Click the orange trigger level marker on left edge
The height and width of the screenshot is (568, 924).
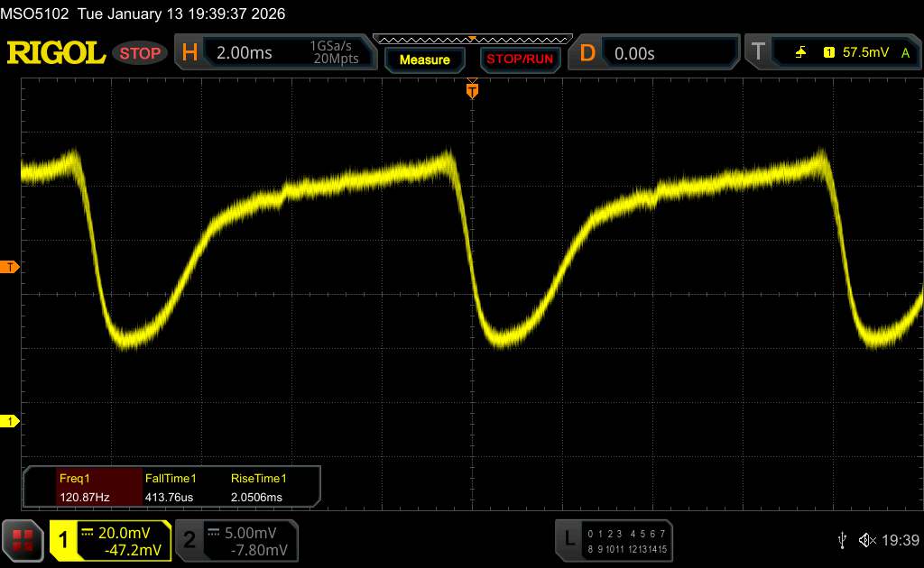pyautogui.click(x=10, y=267)
